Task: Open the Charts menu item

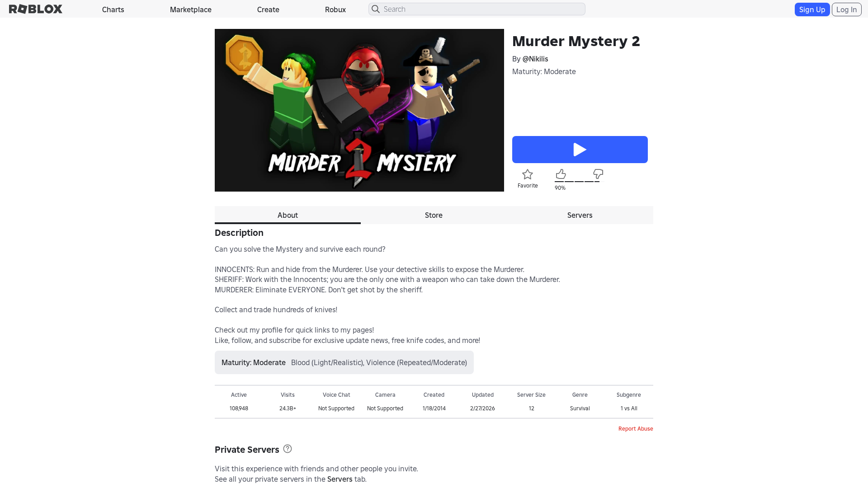Action: (x=113, y=9)
